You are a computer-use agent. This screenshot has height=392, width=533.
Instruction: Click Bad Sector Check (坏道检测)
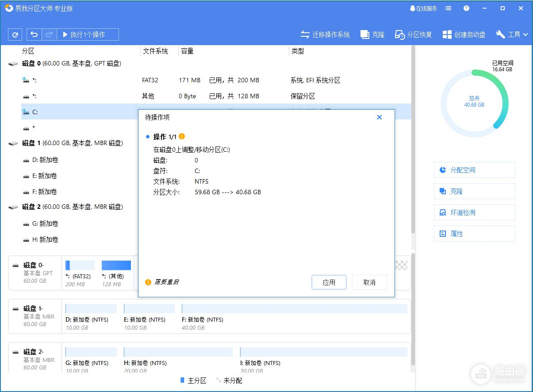474,212
